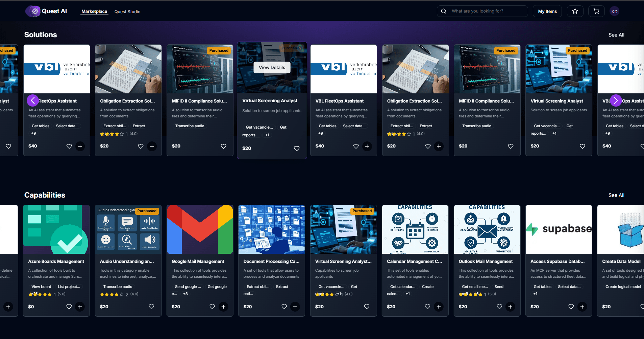Click the search magnifier icon
The image size is (644, 339).
pos(444,11)
